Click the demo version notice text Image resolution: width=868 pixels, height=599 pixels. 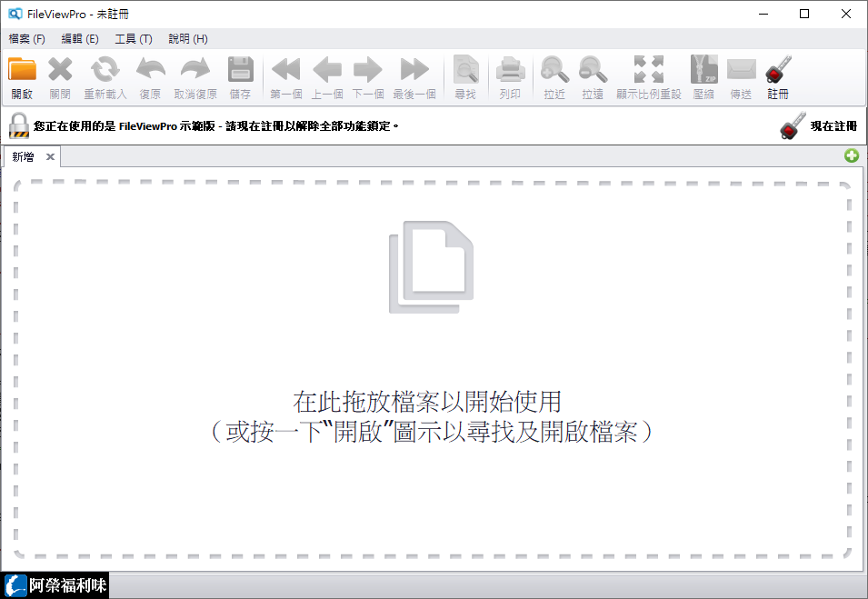point(216,126)
